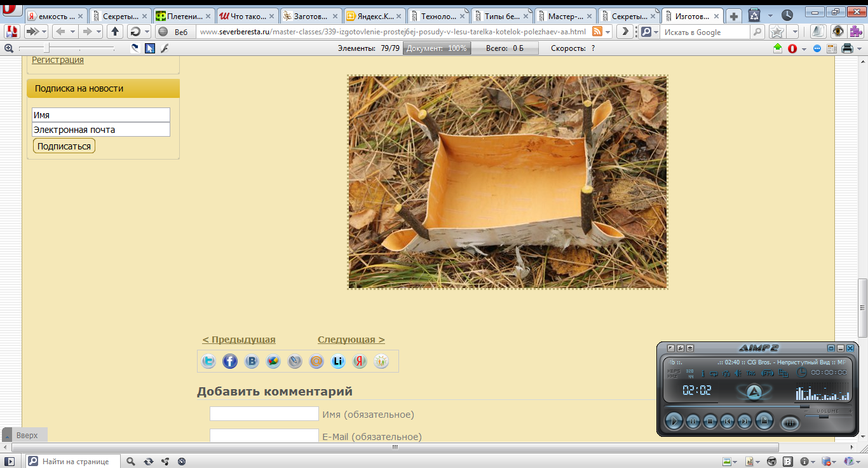The image size is (868, 468).
Task: Toggle the AIMP timer clock icon
Action: 801,372
